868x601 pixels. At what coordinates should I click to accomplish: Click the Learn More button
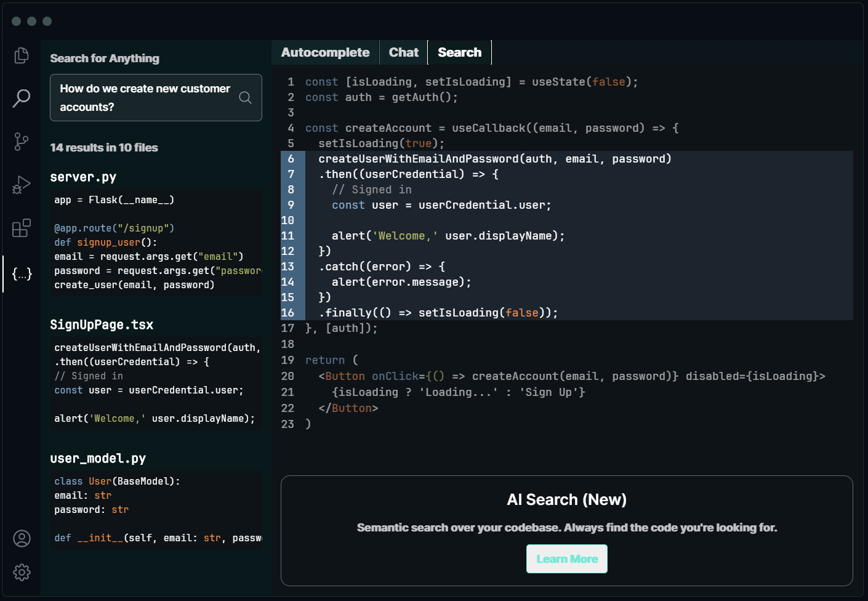click(x=567, y=559)
